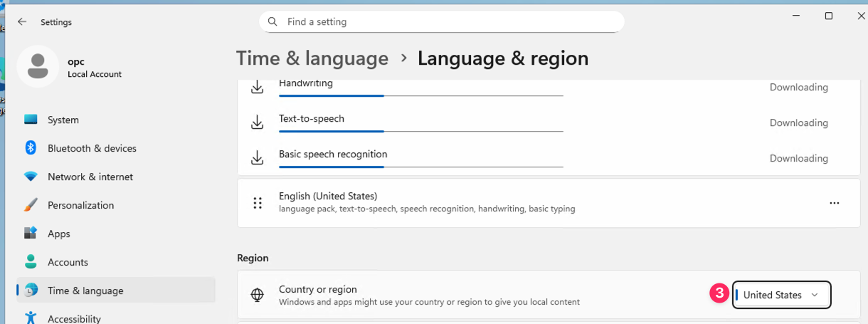Select Accounts in the sidebar

point(116,262)
